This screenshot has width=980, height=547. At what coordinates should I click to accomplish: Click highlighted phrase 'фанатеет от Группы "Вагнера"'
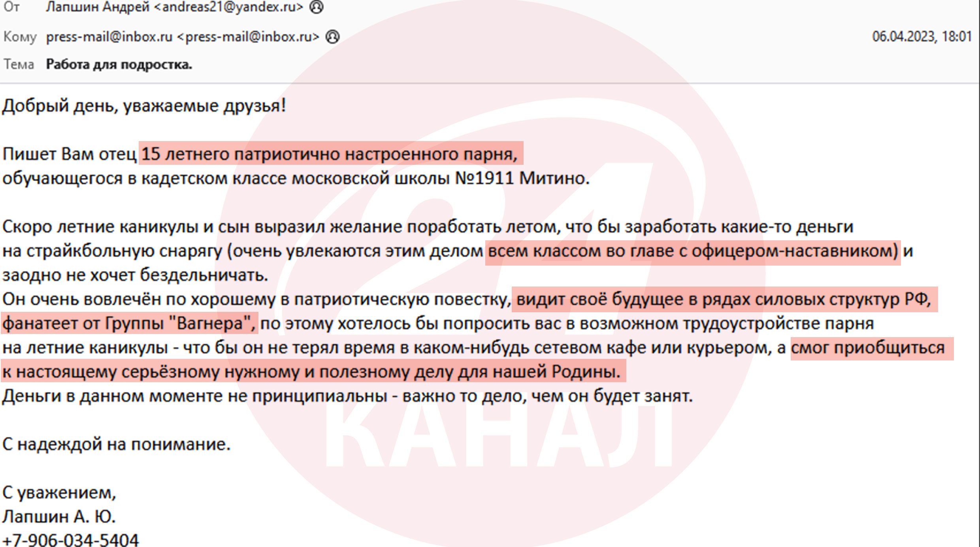click(129, 324)
